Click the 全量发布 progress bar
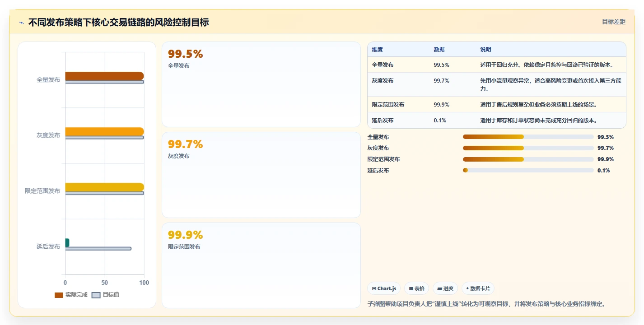The width and height of the screenshot is (644, 325). pyautogui.click(x=528, y=137)
